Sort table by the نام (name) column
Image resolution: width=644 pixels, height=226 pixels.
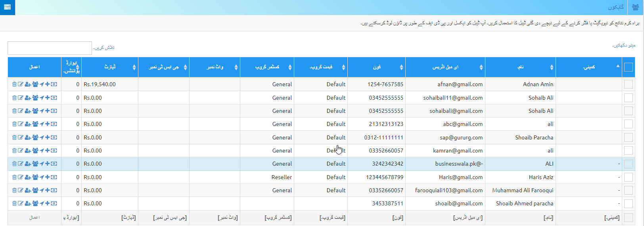[x=520, y=67]
